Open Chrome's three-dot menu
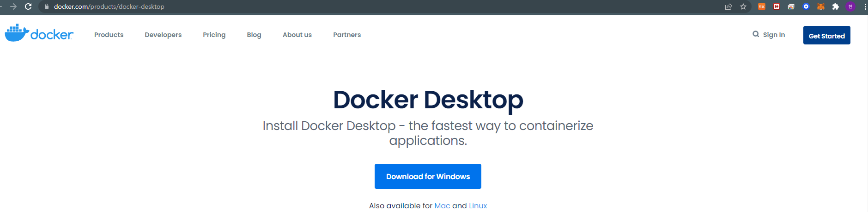Image resolution: width=868 pixels, height=212 pixels. (x=865, y=6)
